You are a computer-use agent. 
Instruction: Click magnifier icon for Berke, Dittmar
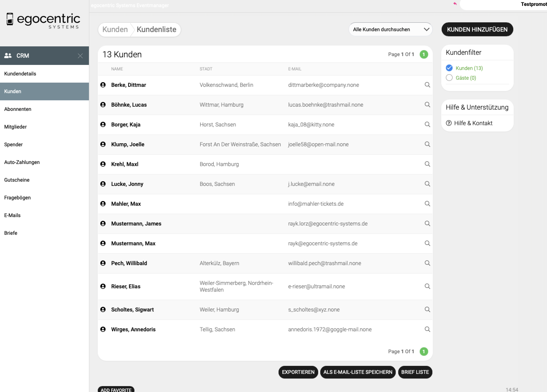[x=427, y=85]
